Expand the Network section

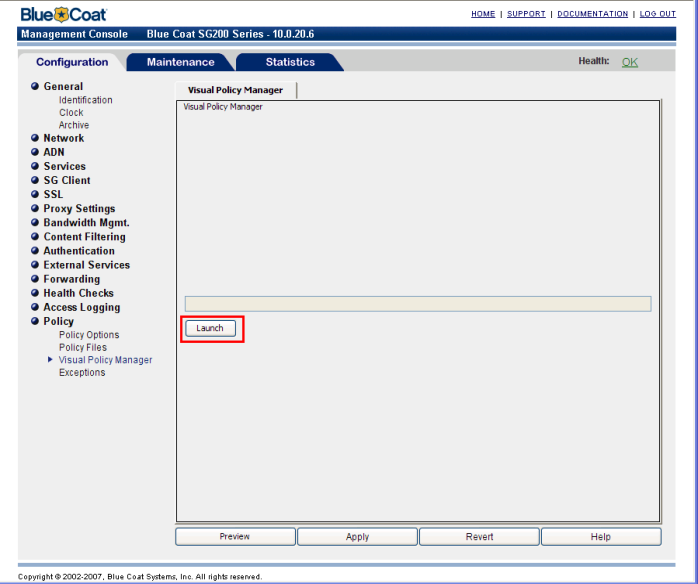point(64,138)
